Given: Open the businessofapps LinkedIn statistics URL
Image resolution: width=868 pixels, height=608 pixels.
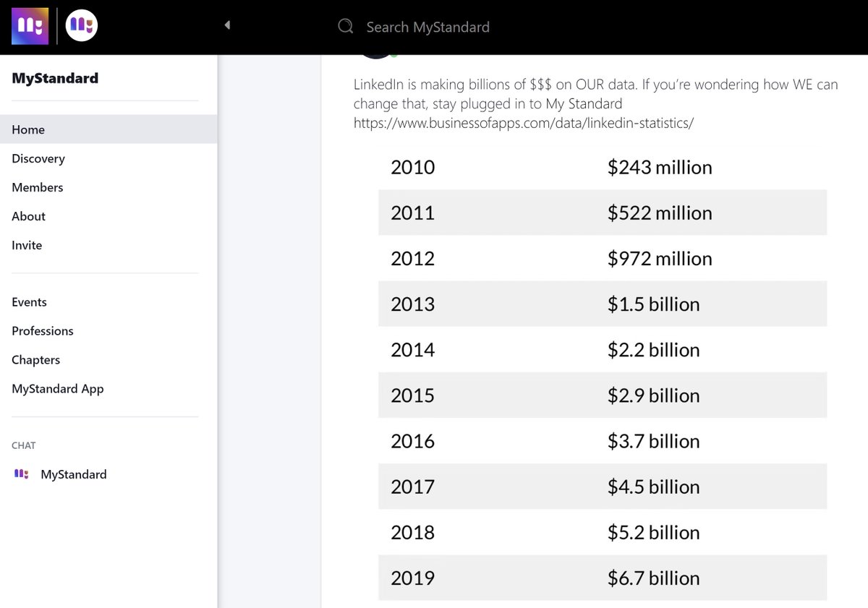Looking at the screenshot, I should tap(524, 123).
